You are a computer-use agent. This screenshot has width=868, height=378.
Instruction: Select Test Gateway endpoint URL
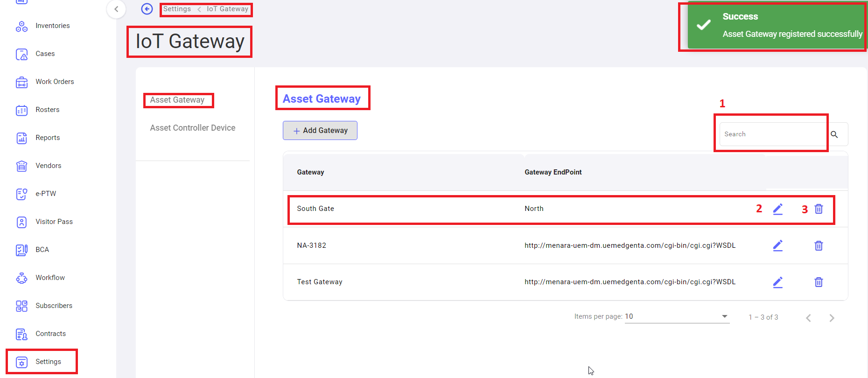coord(630,282)
